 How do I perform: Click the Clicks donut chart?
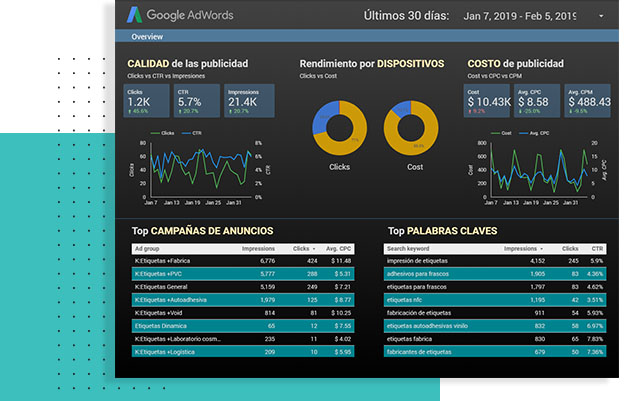coord(339,128)
